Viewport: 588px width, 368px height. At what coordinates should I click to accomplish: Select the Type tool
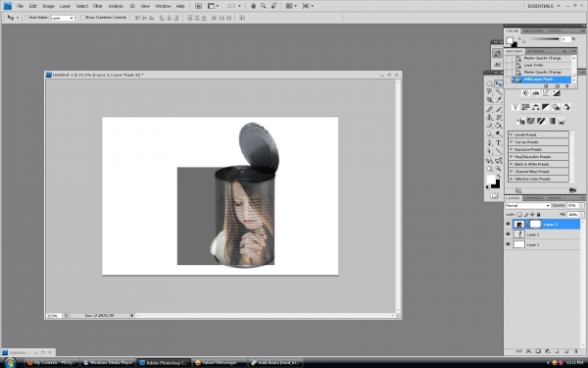click(x=499, y=142)
